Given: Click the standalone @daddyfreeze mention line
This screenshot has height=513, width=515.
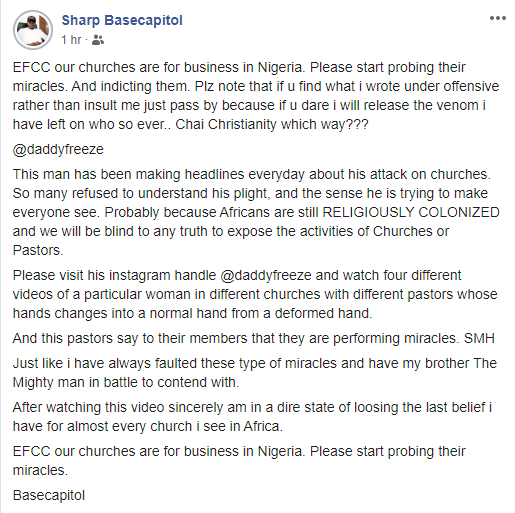Looking at the screenshot, I should coord(58,149).
